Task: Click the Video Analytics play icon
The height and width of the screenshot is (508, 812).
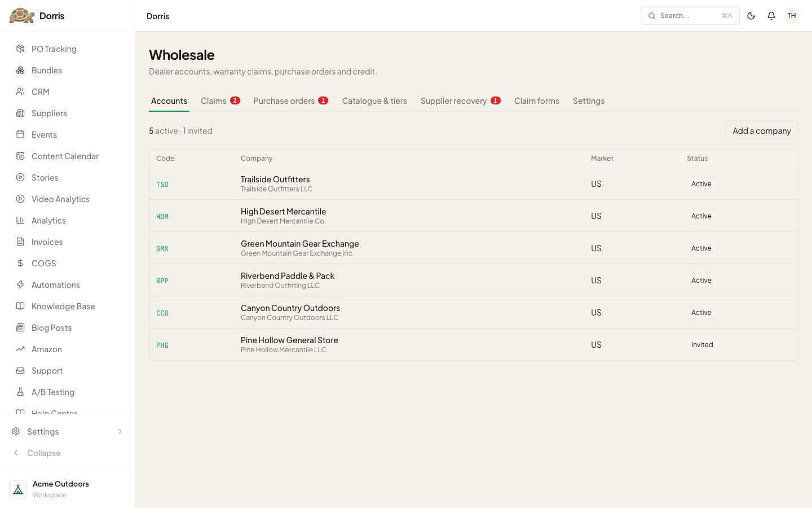Action: tap(20, 199)
